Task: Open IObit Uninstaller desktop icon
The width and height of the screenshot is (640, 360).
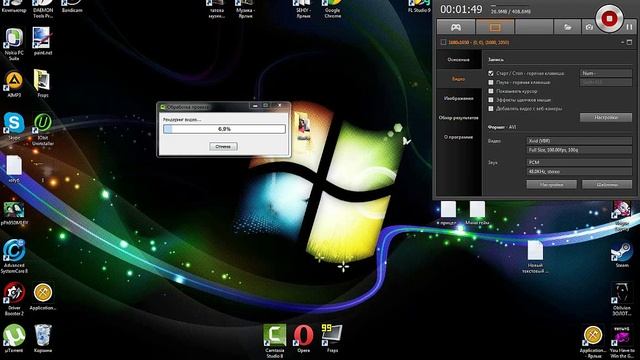Action: (x=42, y=129)
